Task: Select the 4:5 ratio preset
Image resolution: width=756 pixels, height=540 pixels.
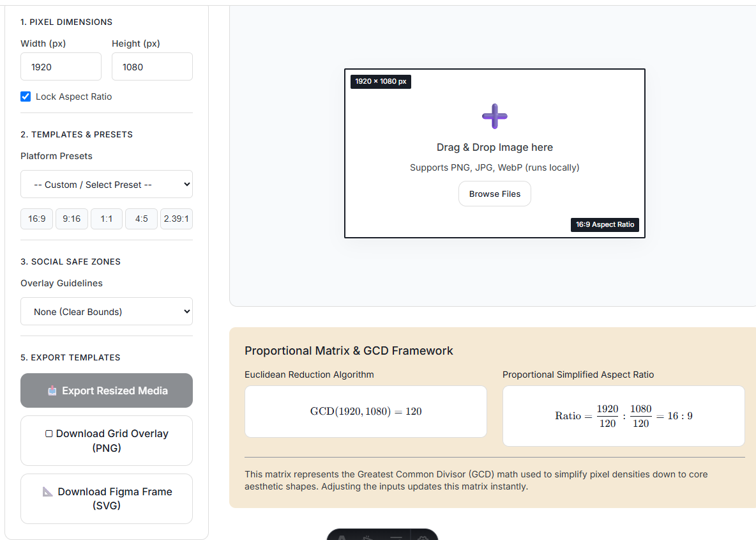Action: click(141, 219)
